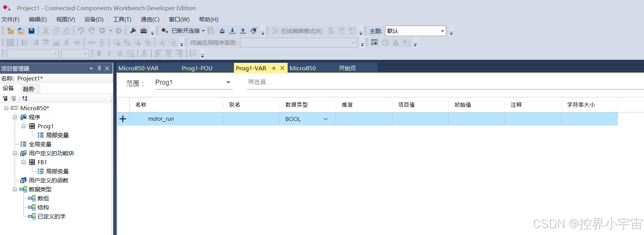Click 在线编辑模式(R) button
Image resolution: width=644 pixels, height=235 pixels.
[x=297, y=31]
